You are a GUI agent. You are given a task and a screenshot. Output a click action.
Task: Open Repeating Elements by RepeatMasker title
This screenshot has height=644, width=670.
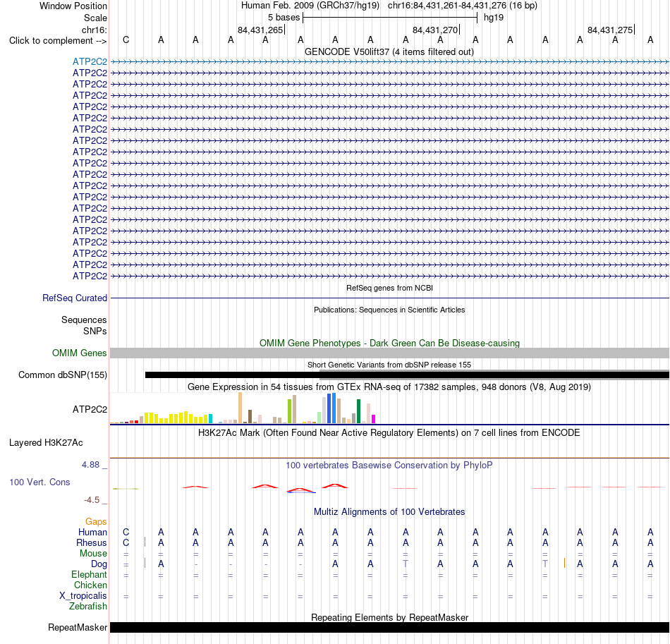click(390, 617)
